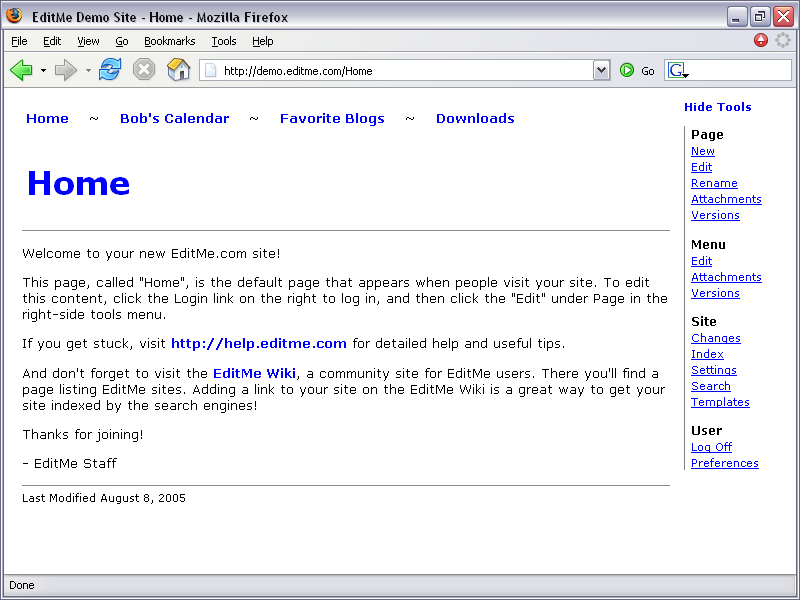
Task: Click the page icon in address bar
Action: [x=210, y=70]
